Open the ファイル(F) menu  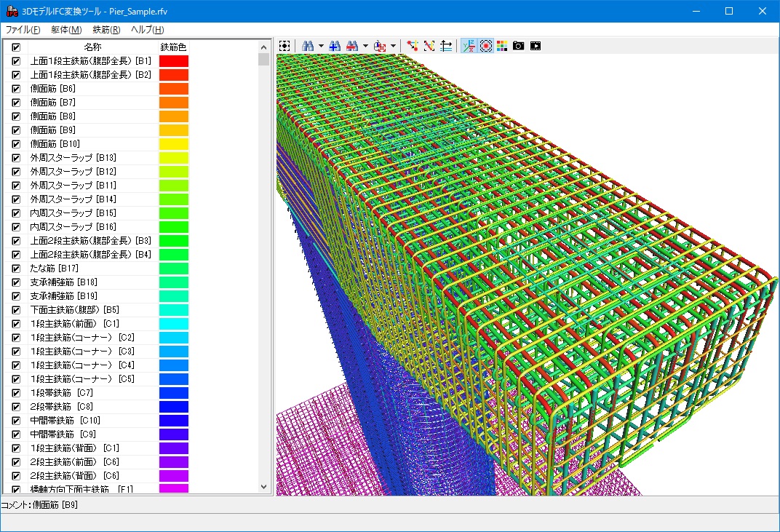coord(23,30)
